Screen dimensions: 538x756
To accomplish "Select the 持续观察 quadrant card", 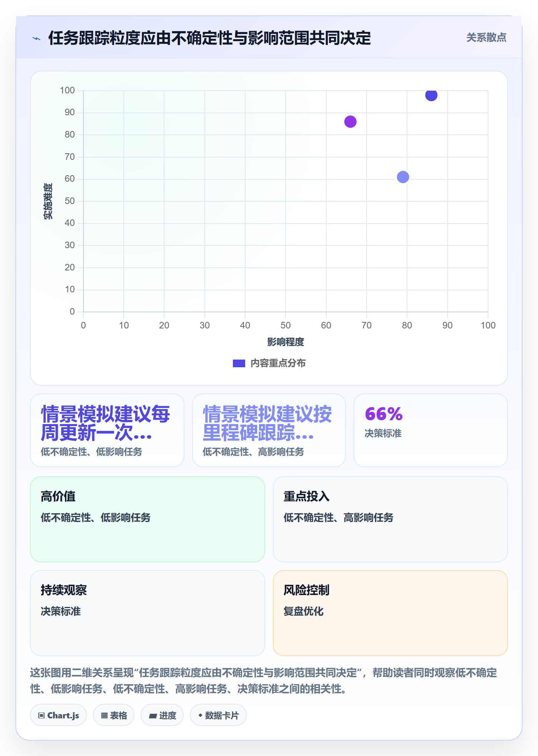I will click(x=148, y=613).
